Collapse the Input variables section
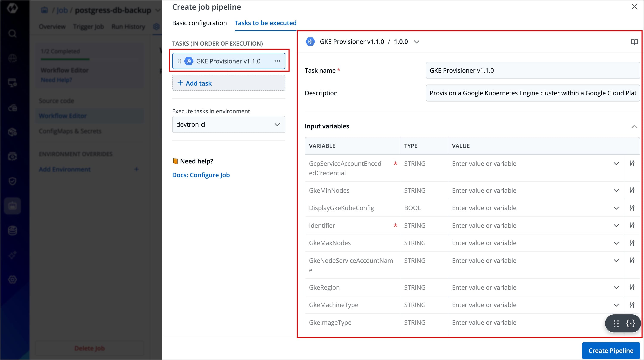The width and height of the screenshot is (644, 360). pyautogui.click(x=634, y=126)
